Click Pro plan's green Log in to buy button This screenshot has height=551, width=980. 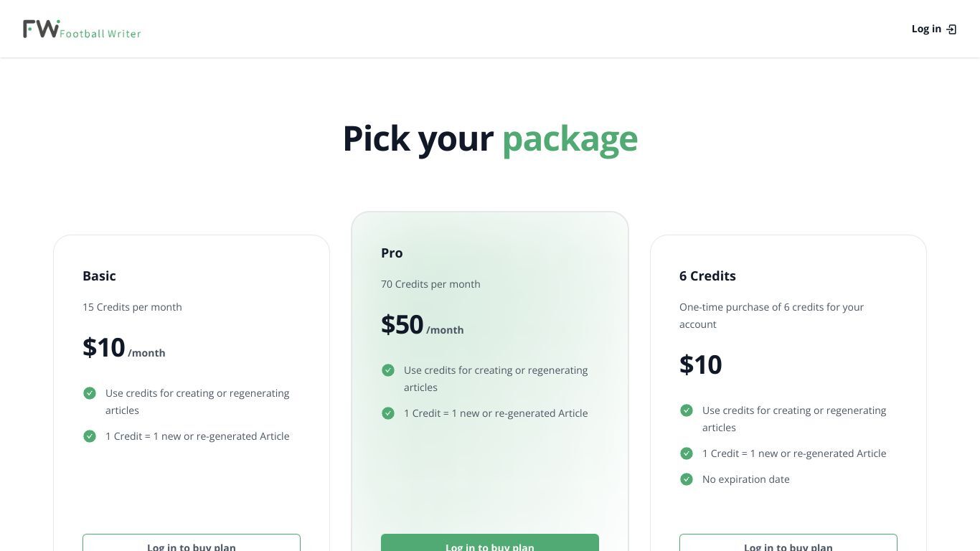(x=490, y=542)
